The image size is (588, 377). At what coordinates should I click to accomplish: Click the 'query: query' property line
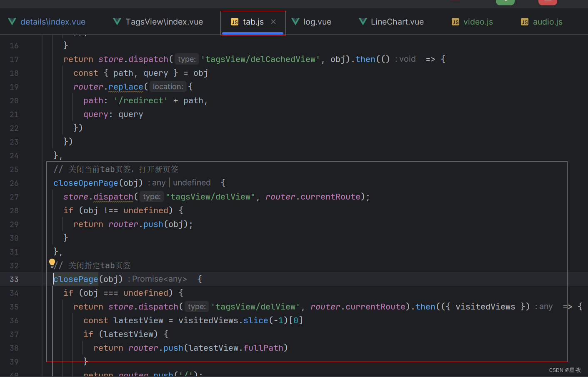113,114
